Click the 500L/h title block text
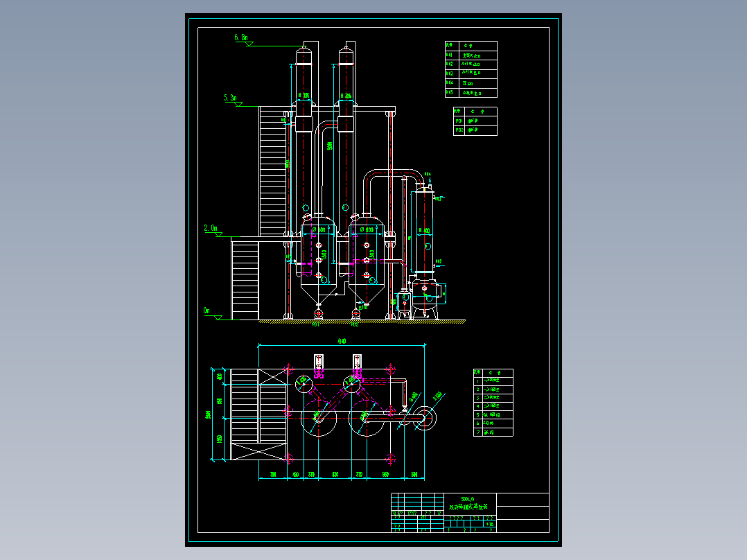The image size is (747, 560). click(x=467, y=499)
